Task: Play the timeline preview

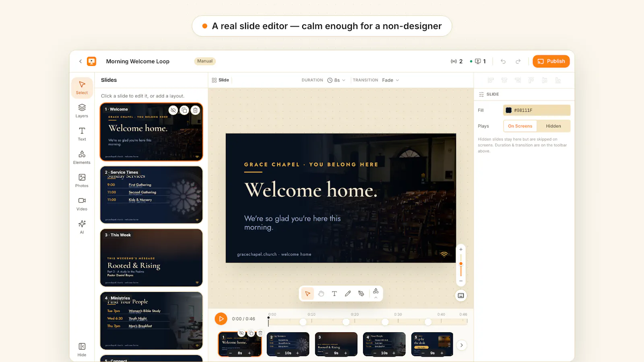Action: 221,319
